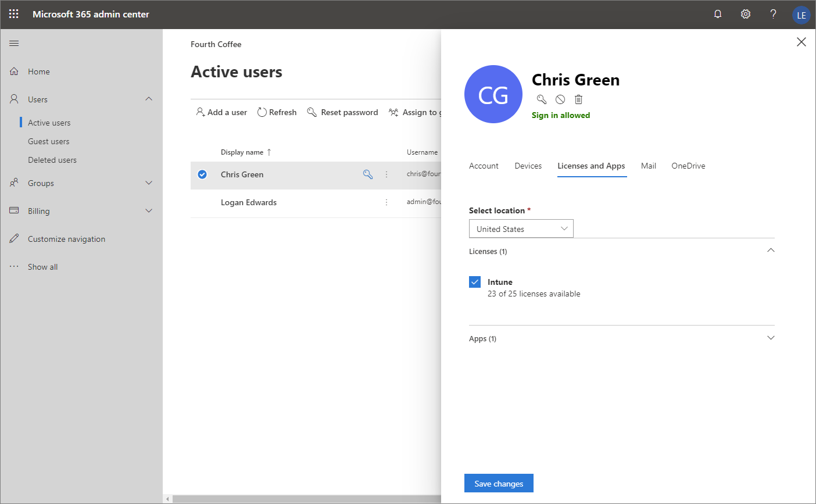Uncheck the Intune license checkbox
Viewport: 816px width, 504px height.
coord(475,282)
